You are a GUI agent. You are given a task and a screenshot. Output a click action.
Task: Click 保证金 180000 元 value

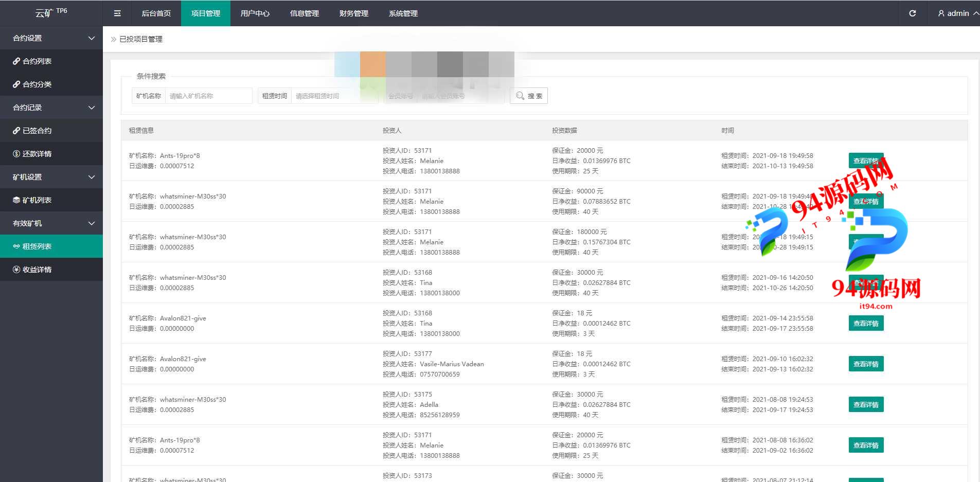coord(579,231)
